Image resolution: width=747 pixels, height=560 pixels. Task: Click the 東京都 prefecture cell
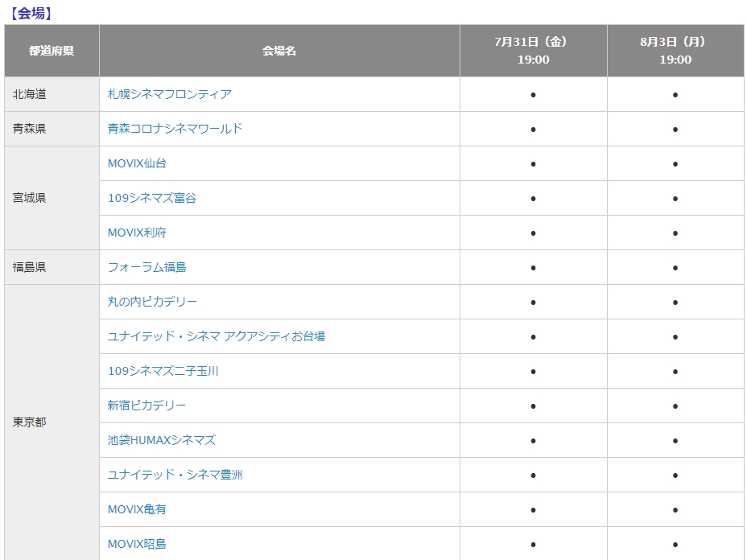[52, 422]
